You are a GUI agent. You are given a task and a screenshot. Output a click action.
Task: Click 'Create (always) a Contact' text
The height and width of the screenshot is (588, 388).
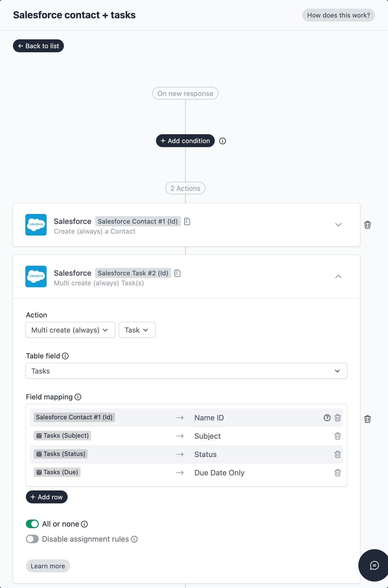click(95, 231)
